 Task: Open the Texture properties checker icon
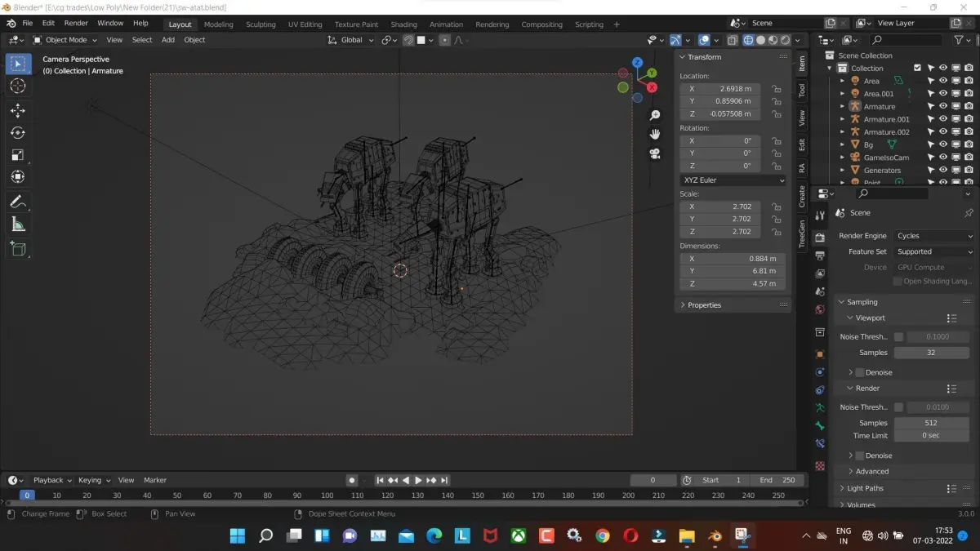pyautogui.click(x=820, y=465)
